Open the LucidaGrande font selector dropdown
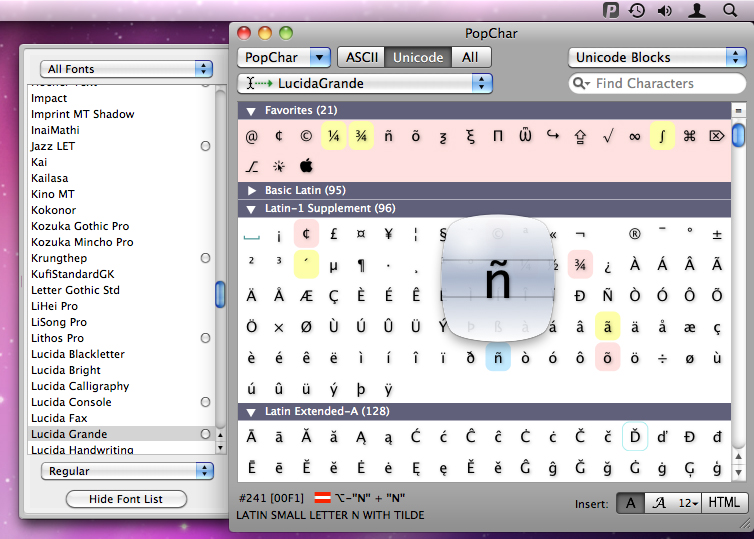Viewport: 754px width, 539px height. 365,84
